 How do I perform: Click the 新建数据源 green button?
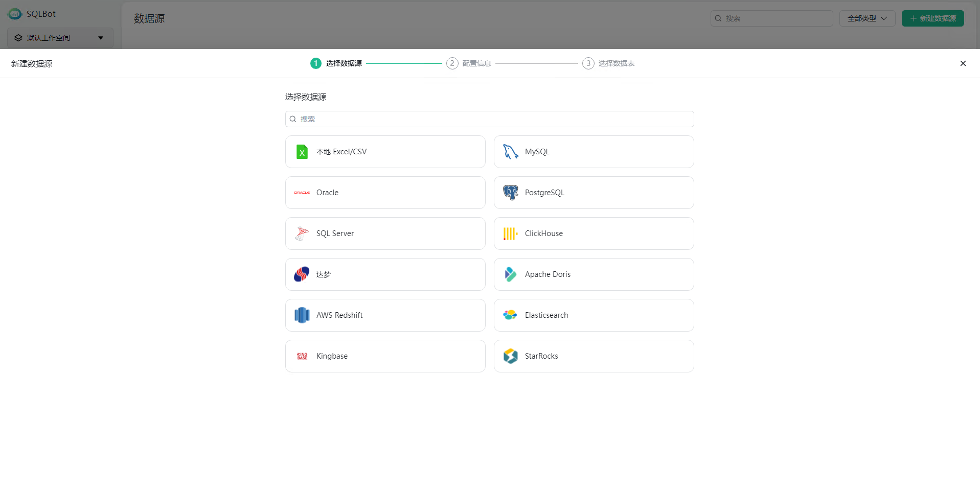tap(932, 18)
